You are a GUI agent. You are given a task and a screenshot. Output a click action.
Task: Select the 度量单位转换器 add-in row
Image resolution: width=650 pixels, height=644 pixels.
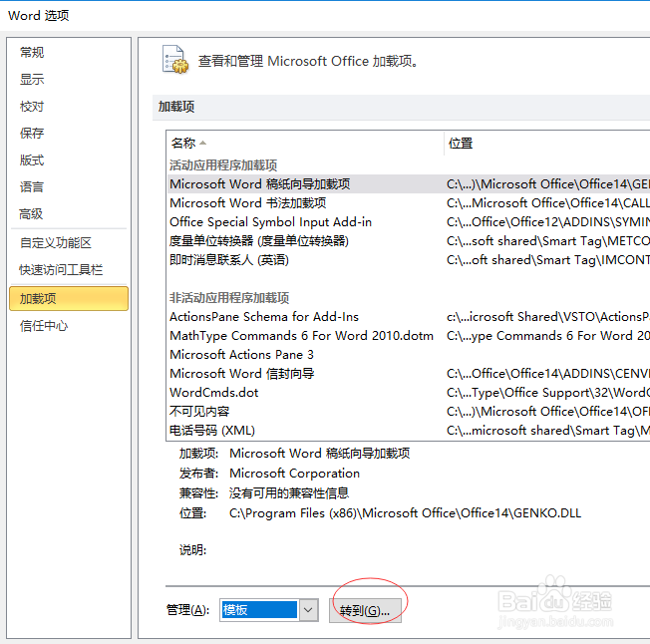tap(409, 241)
